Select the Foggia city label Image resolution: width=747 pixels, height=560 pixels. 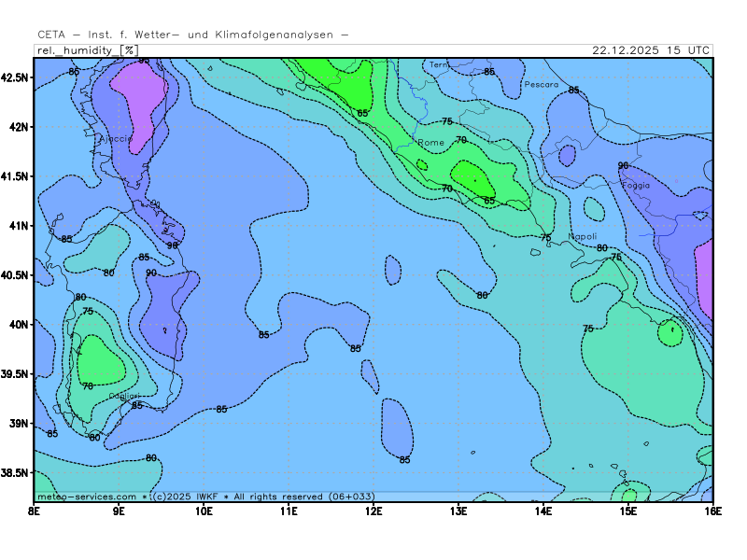coord(636,185)
